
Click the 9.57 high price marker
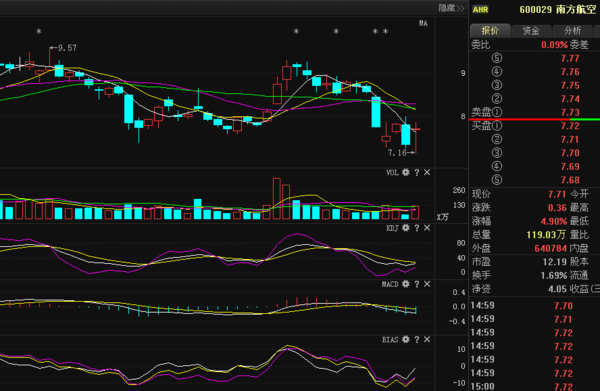click(x=63, y=48)
